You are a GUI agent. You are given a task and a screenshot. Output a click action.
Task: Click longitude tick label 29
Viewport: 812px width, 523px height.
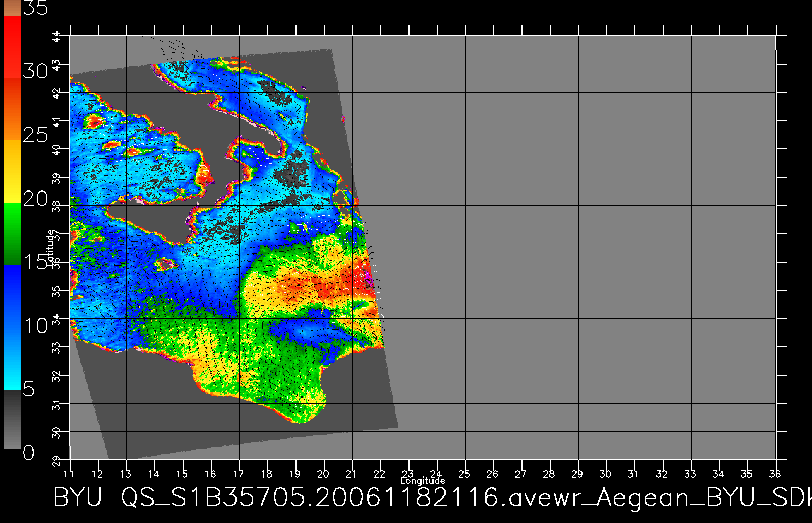click(x=577, y=474)
